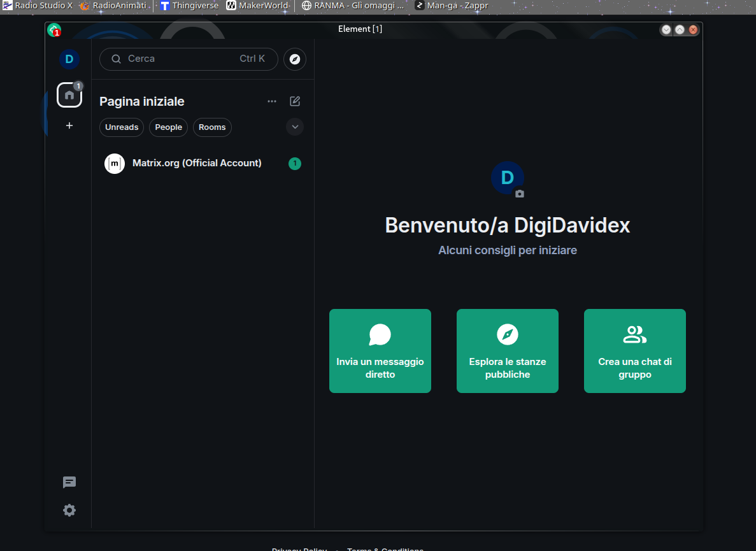Click the compose new chat icon
The image size is (756, 551).
[295, 101]
